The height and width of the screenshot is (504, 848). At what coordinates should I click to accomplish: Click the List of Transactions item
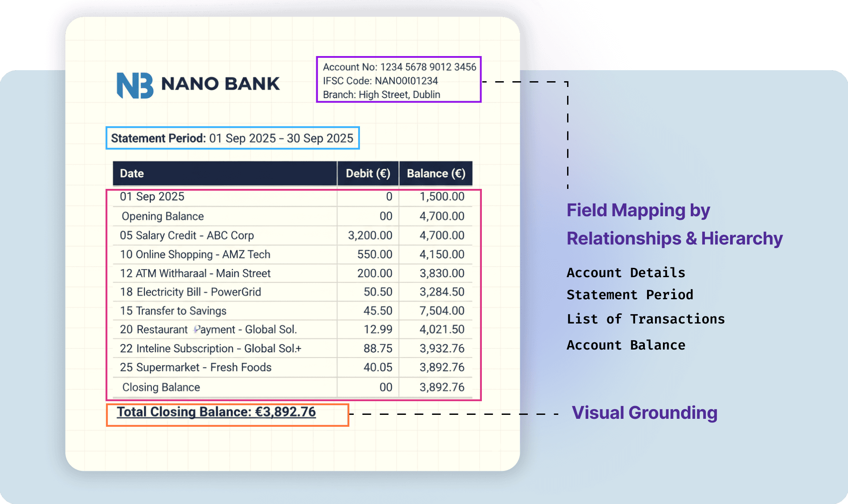(646, 319)
